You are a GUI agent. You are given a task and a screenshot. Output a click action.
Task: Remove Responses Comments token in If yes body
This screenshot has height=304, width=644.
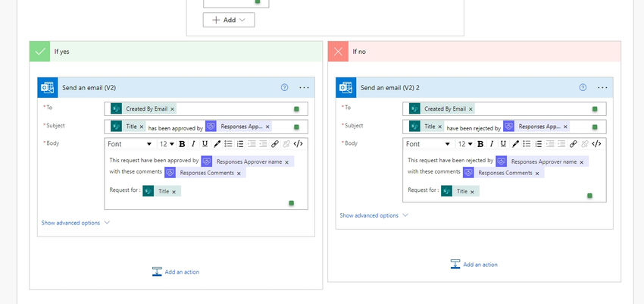[239, 174]
